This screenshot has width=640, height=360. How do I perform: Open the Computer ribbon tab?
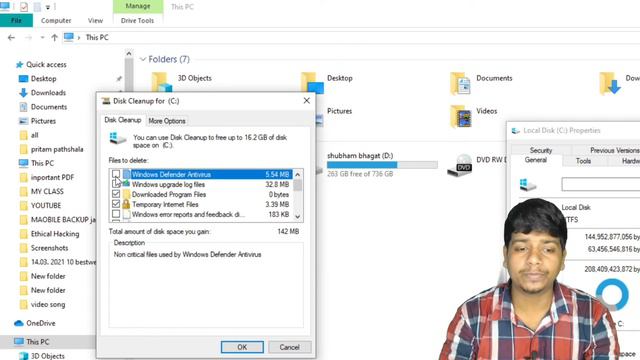(x=56, y=20)
